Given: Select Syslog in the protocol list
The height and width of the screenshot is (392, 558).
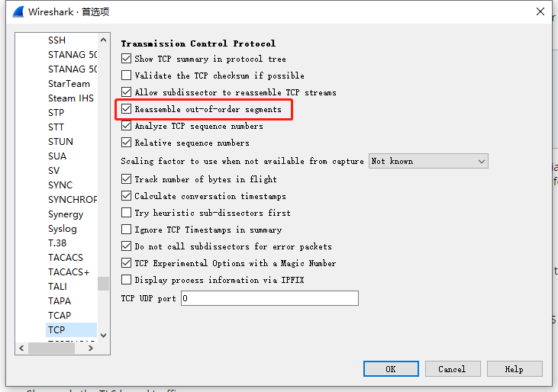Looking at the screenshot, I should pyautogui.click(x=63, y=228).
